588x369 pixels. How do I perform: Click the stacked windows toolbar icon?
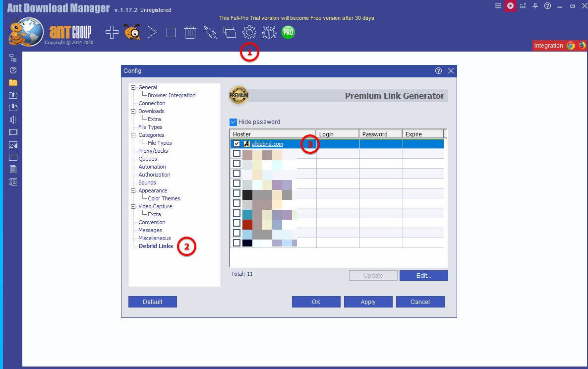coord(230,32)
